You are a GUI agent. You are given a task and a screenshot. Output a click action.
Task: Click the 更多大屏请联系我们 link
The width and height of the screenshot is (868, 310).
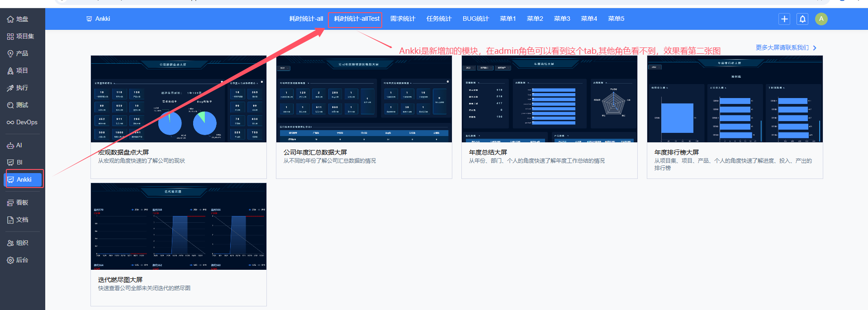[x=782, y=47]
